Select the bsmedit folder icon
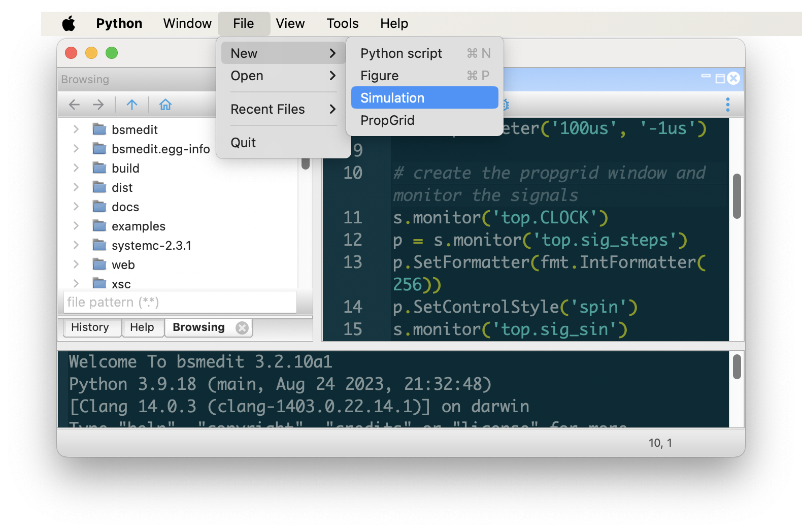The height and width of the screenshot is (532, 802). [99, 129]
